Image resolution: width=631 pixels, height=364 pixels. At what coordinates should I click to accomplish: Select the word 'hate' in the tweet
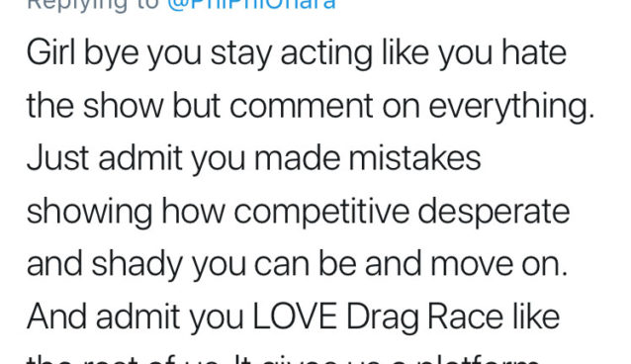[x=534, y=52]
